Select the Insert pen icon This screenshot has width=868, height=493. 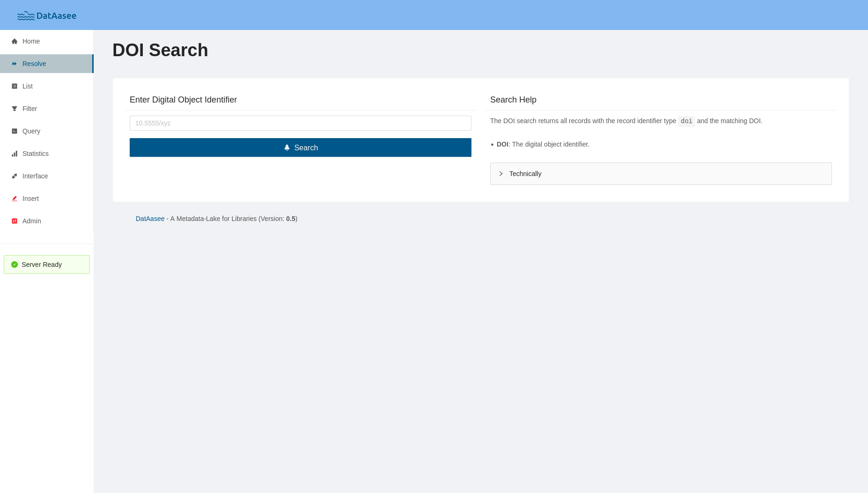coord(15,199)
